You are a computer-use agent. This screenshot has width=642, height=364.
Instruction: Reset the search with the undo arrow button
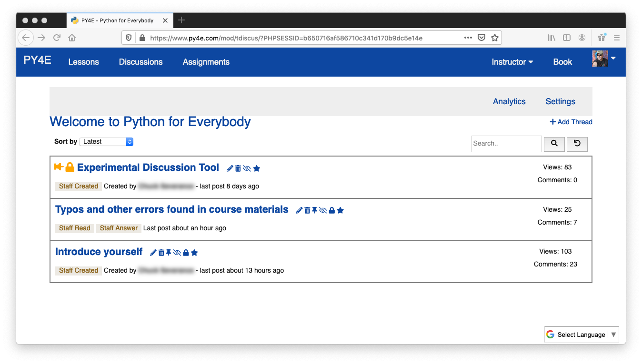[x=577, y=144]
